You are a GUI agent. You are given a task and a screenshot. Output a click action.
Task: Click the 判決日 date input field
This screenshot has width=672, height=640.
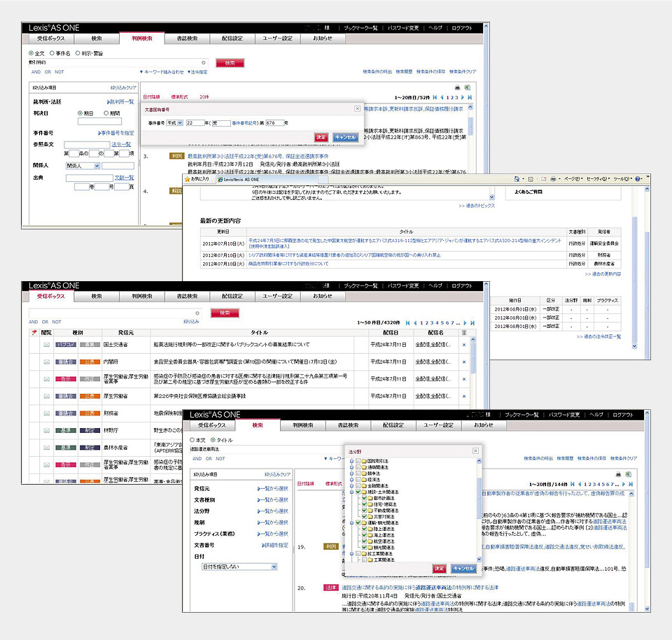click(99, 122)
